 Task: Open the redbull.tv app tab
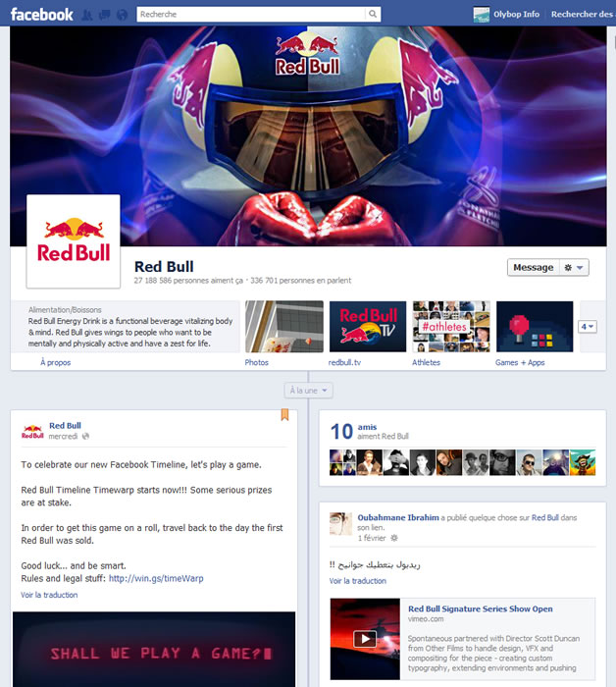[368, 327]
